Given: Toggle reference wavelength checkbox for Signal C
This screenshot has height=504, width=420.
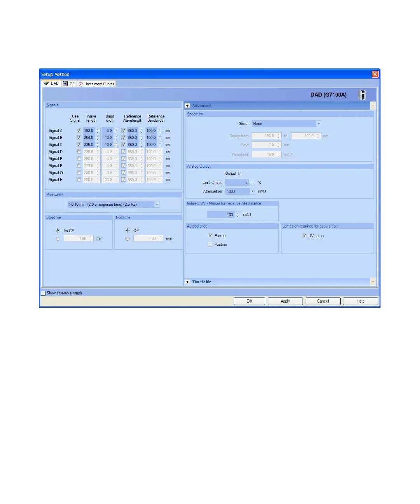Looking at the screenshot, I should [123, 145].
